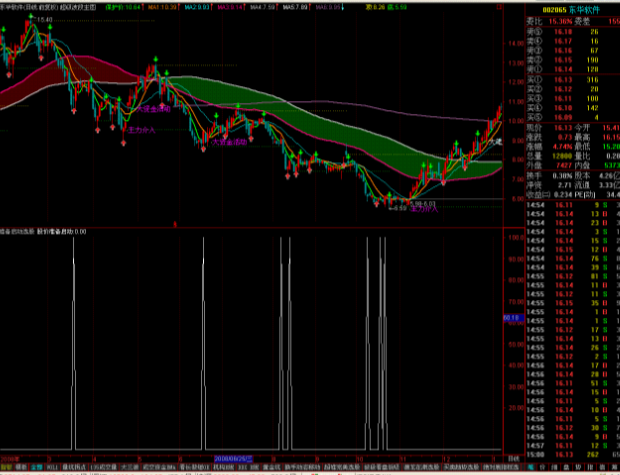This screenshot has width=620, height=475.
Task: Switch to the 大三浪 indicator tab
Action: [130, 467]
